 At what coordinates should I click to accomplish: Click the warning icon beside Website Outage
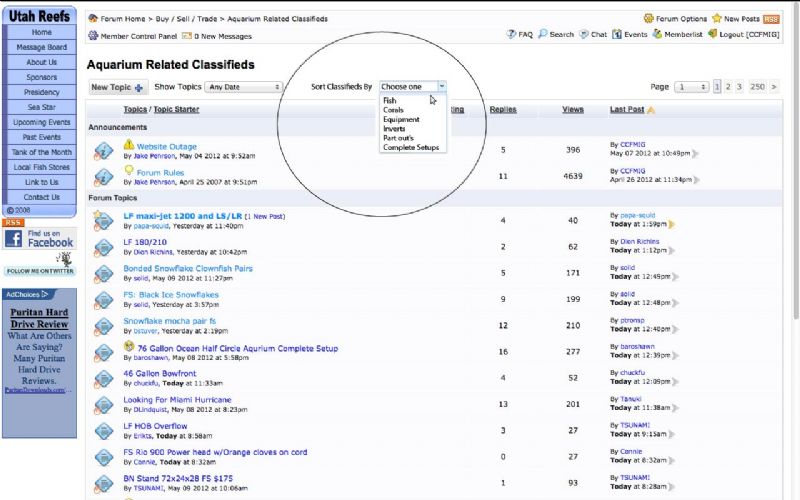point(129,145)
